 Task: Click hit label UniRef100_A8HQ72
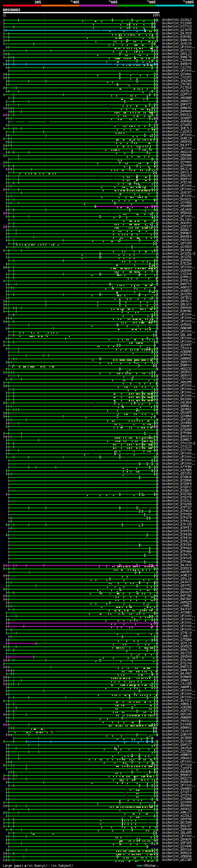pos(177,101)
